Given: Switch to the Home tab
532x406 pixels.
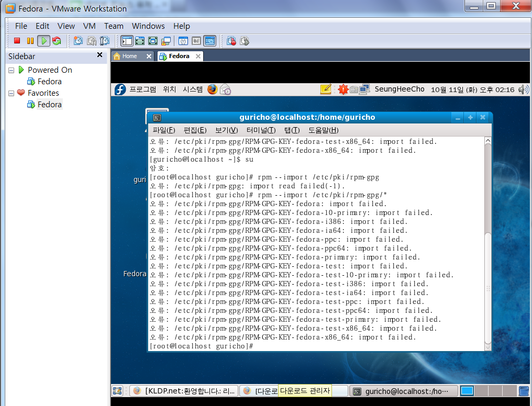Looking at the screenshot, I should point(129,57).
